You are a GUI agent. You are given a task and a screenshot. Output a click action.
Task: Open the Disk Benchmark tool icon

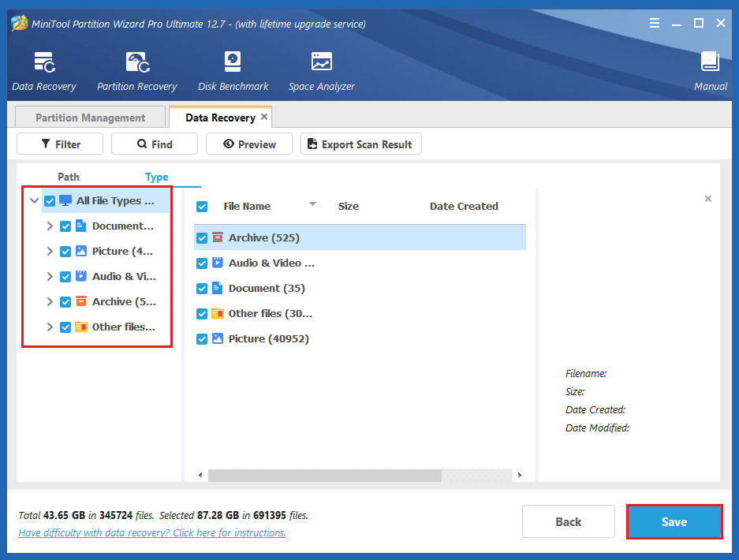(233, 62)
